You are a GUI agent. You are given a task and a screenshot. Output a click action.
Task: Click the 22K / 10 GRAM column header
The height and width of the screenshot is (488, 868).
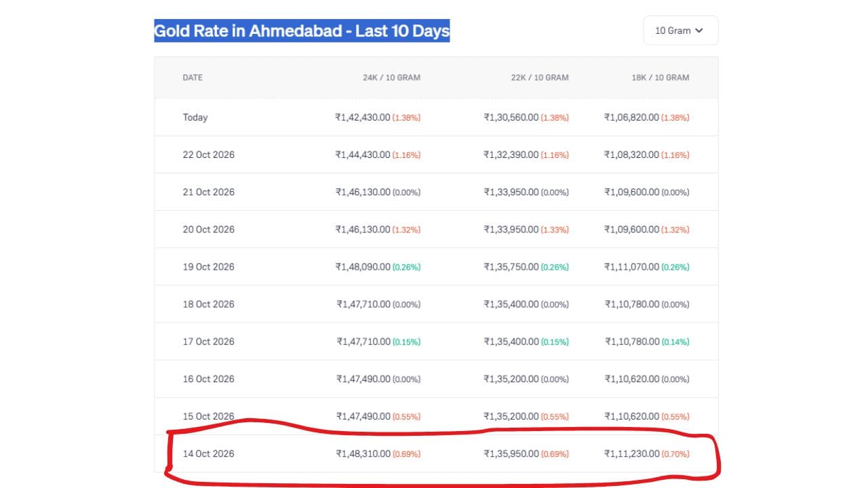pyautogui.click(x=540, y=77)
